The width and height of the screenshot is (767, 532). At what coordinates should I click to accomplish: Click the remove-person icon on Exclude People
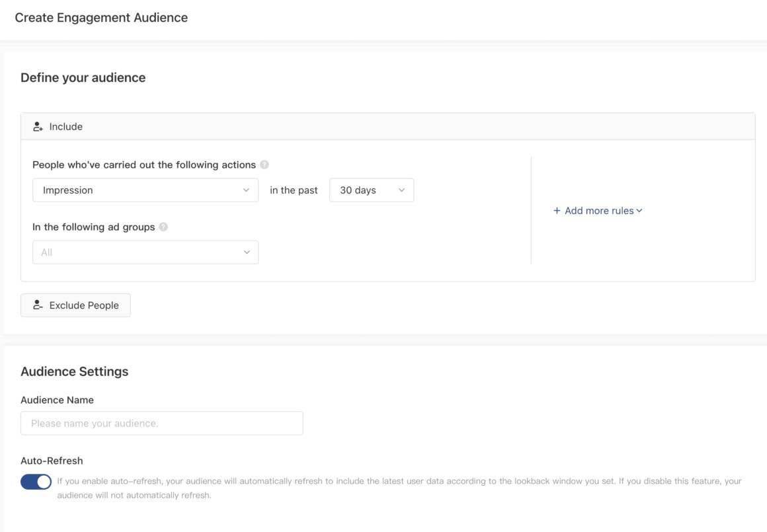(38, 305)
